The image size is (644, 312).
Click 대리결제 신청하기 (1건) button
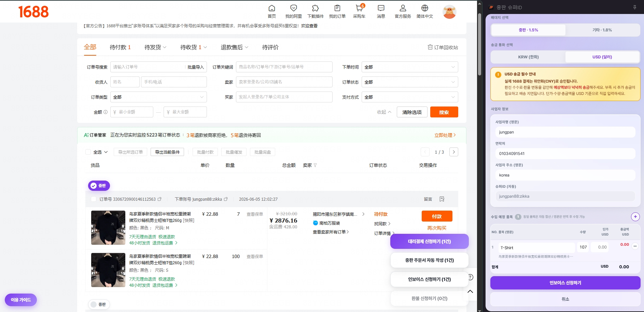(429, 241)
